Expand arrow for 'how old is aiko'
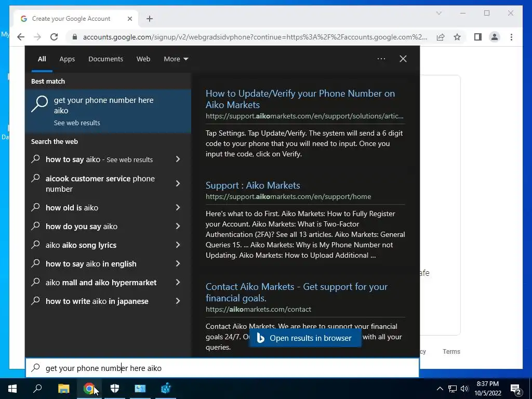The width and height of the screenshot is (532, 399). [178, 207]
